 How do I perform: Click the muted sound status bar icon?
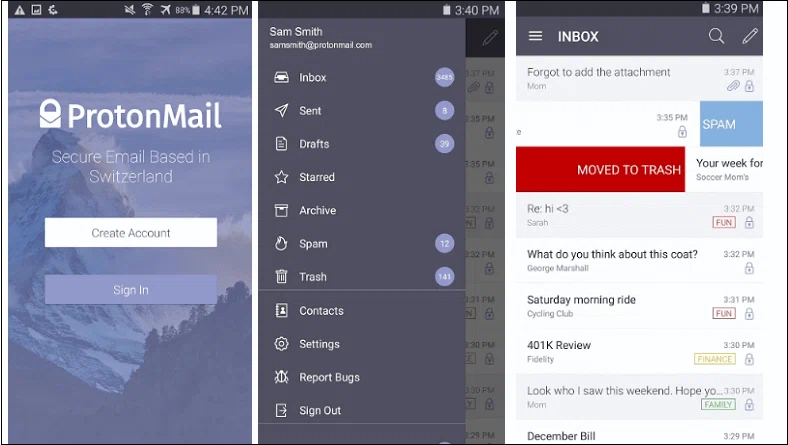tap(130, 10)
